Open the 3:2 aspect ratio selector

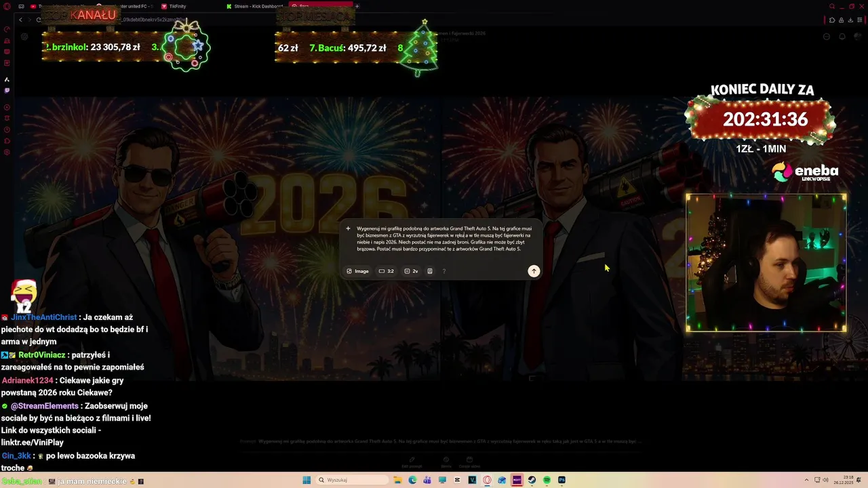pyautogui.click(x=387, y=271)
